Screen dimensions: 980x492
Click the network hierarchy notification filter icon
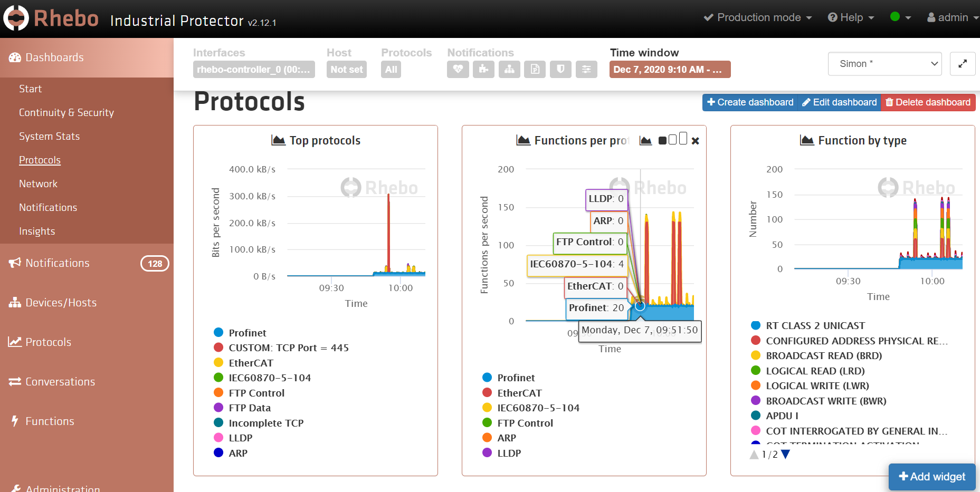[509, 69]
